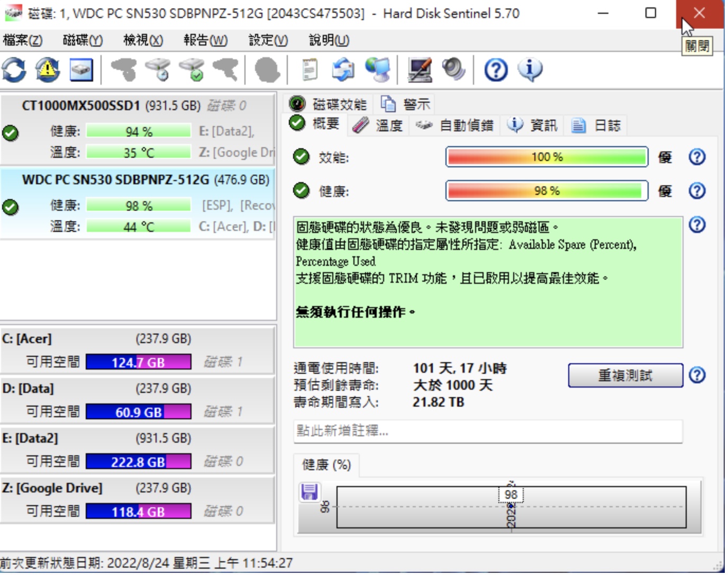Click the D: free space 60.9 GB bar
This screenshot has height=575, width=728.
point(138,412)
